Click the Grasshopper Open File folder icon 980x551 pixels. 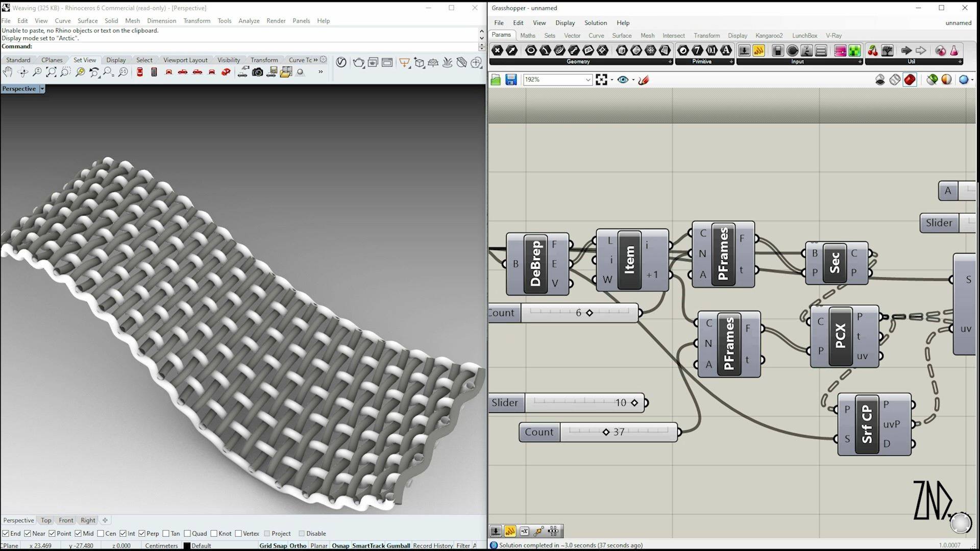coord(496,80)
